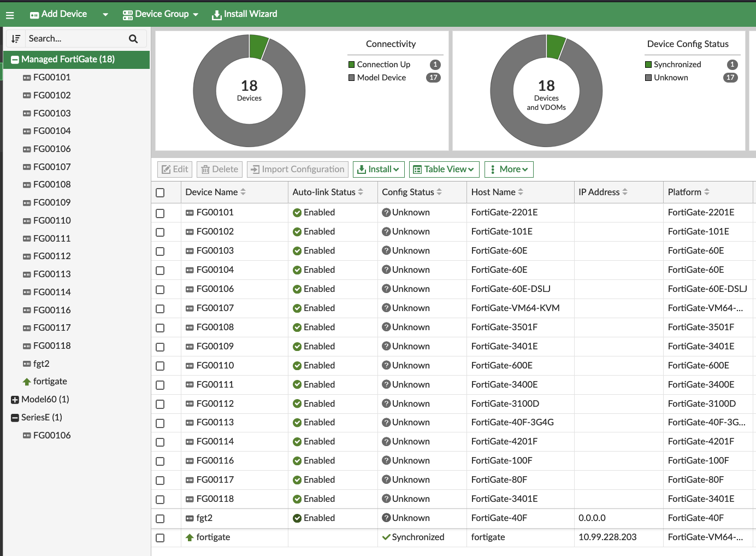756x556 pixels.
Task: Click Synchronized checkmark in fortigate row
Action: 386,537
